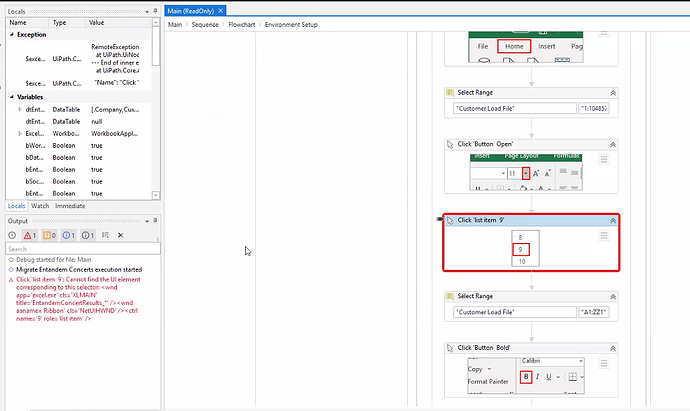The width and height of the screenshot is (690, 411).
Task: Click the Locals scrollbar up arrow
Action: 156,22
